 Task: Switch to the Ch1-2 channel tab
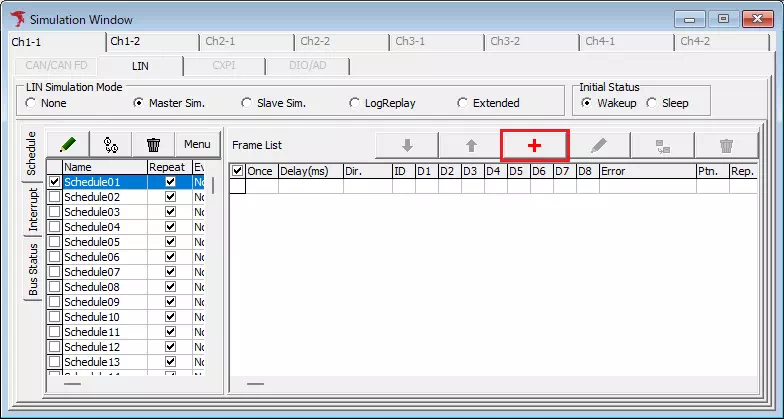[125, 42]
